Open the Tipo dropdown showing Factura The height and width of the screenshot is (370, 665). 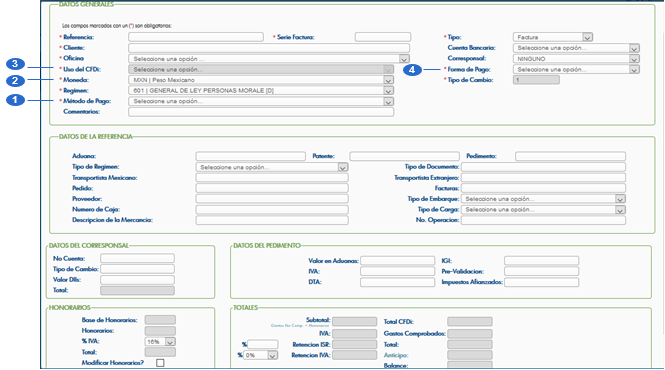pyautogui.click(x=553, y=37)
